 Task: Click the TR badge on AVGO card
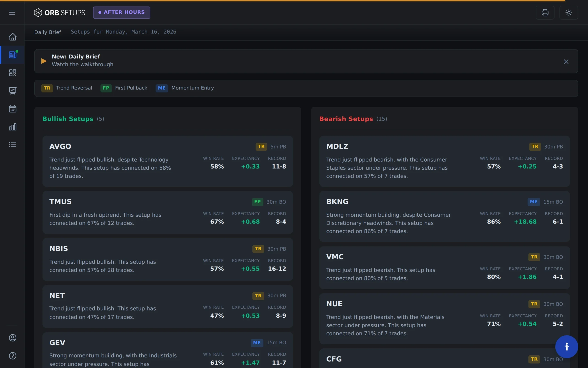[261, 147]
